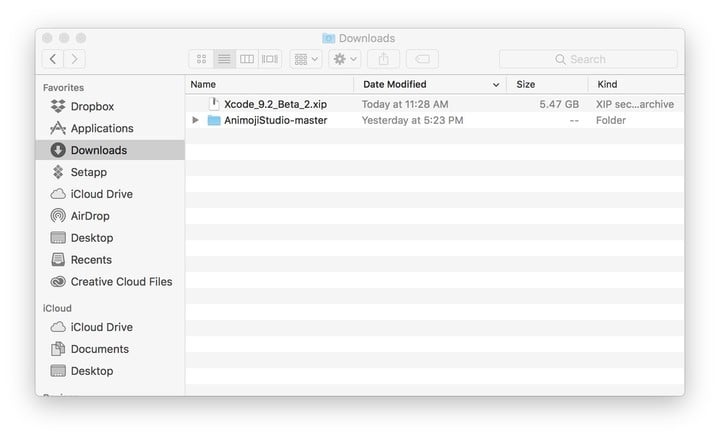
Task: Click the 'Today at 11:28 AM' date
Action: tap(405, 104)
